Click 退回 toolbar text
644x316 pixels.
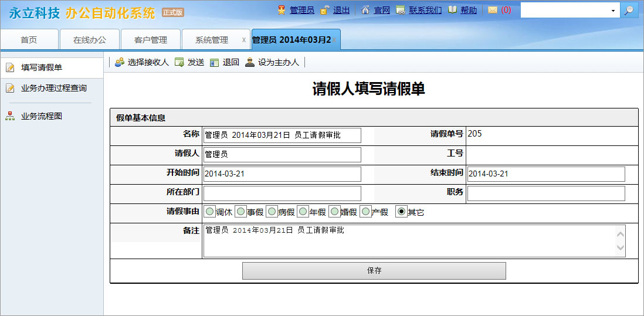(x=231, y=63)
